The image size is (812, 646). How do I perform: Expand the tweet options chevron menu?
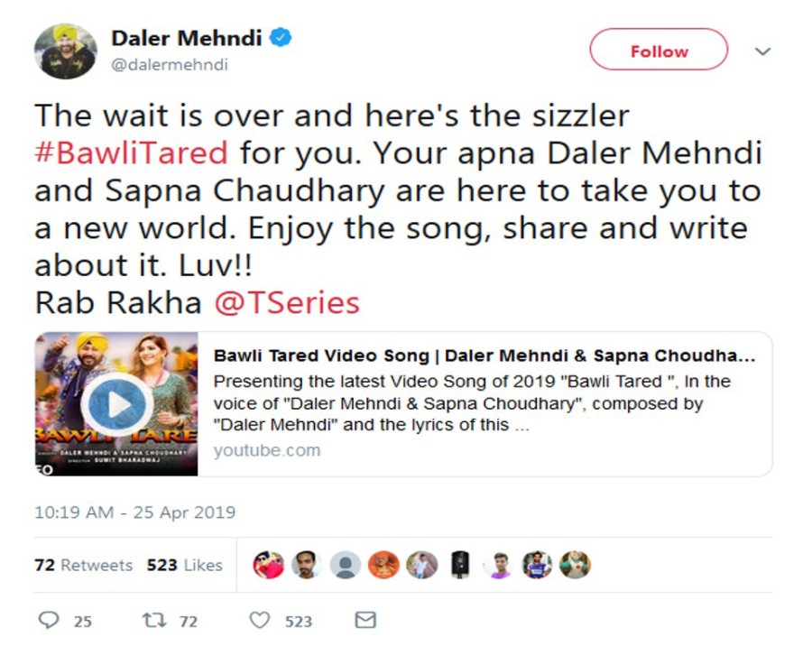[x=762, y=51]
